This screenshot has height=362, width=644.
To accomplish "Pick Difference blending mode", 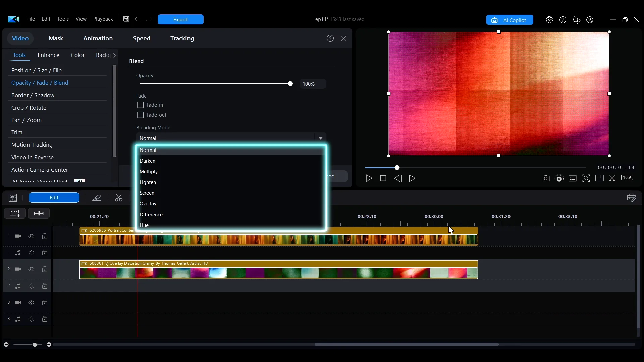I will point(231,215).
